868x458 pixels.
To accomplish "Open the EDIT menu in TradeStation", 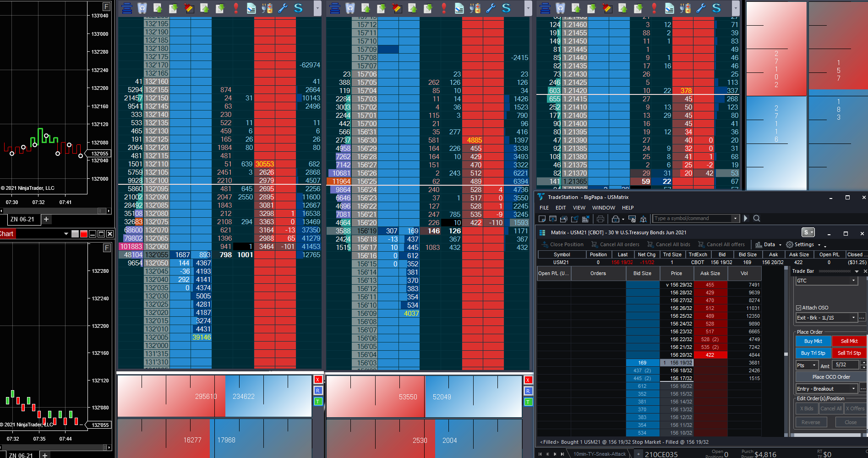I will (561, 208).
